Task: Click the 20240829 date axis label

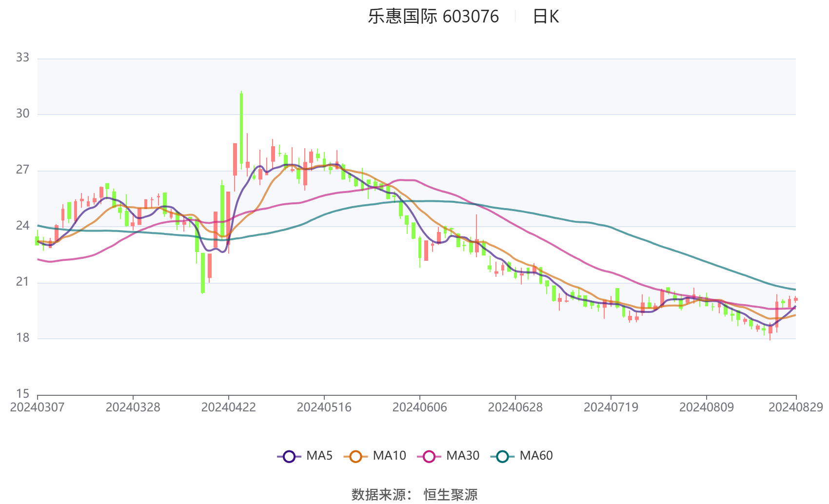Action: click(x=796, y=407)
